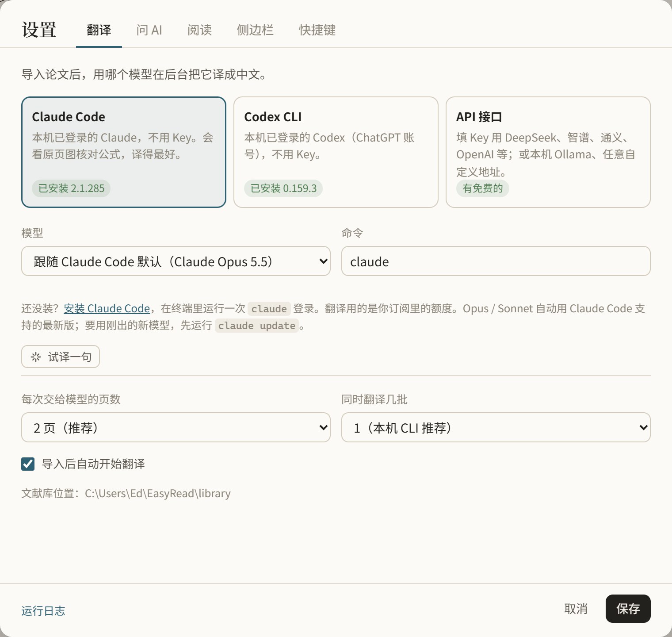Select the Claude Code translation card
This screenshot has height=637, width=672.
point(124,152)
